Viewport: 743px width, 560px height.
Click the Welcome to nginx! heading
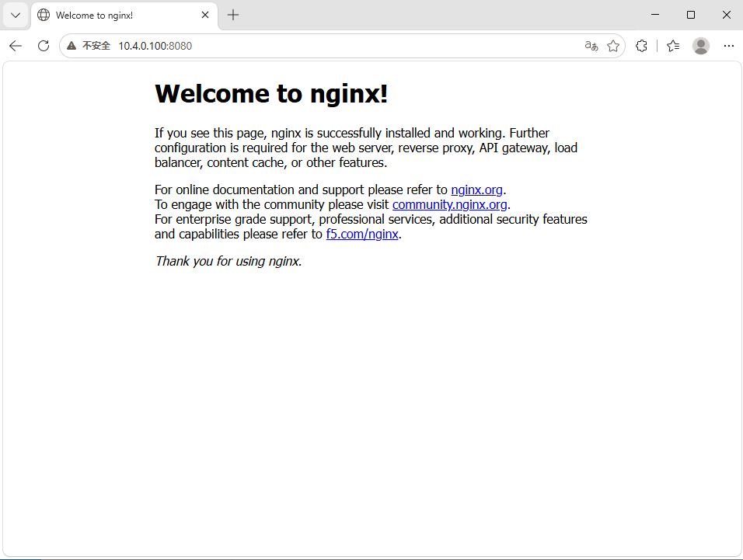pyautogui.click(x=271, y=94)
